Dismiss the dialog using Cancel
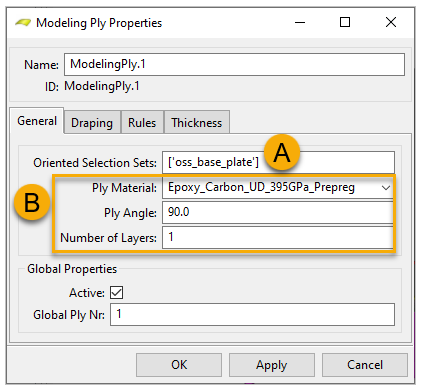Image resolution: width=422 pixels, height=389 pixels. (x=365, y=365)
